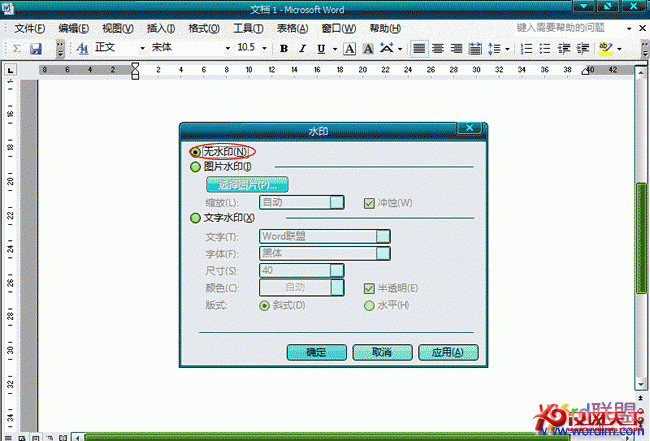
Task: Open the 编辑(E) menu
Action: [73, 28]
